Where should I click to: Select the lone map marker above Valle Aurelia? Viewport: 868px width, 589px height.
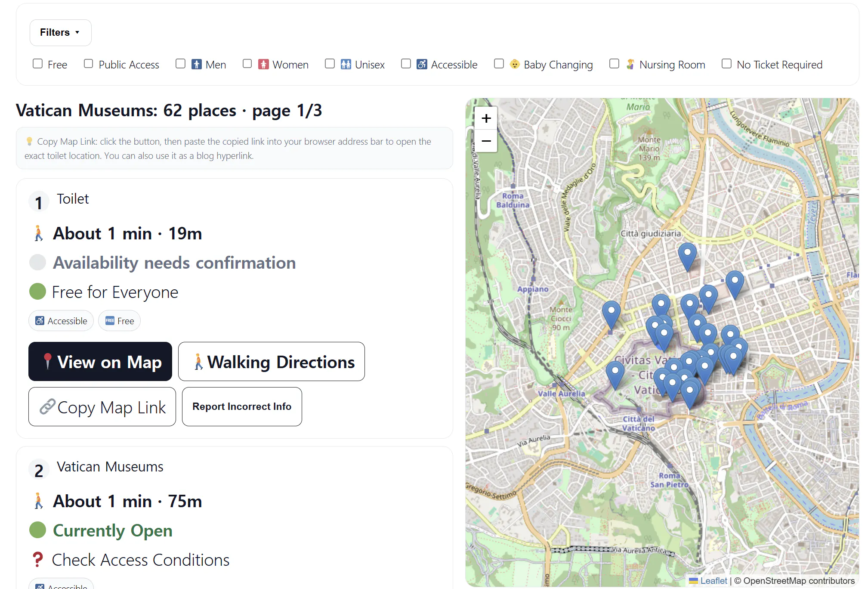pos(615,375)
